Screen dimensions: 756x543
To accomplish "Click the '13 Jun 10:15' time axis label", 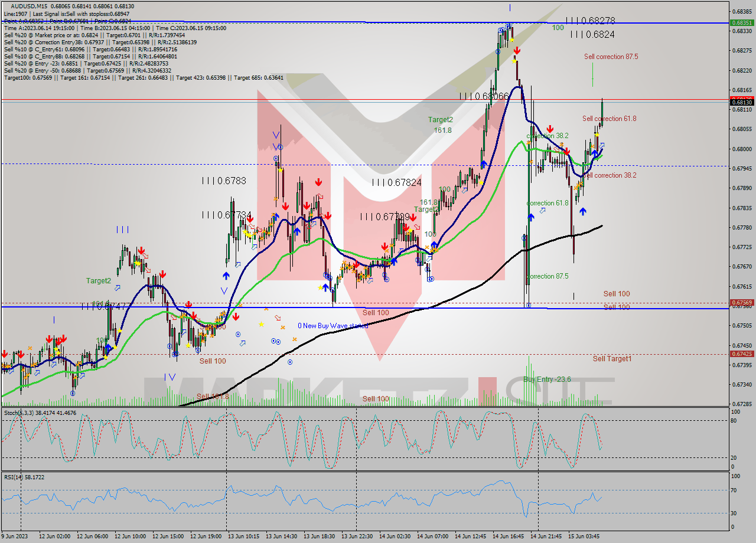I will click(242, 537).
